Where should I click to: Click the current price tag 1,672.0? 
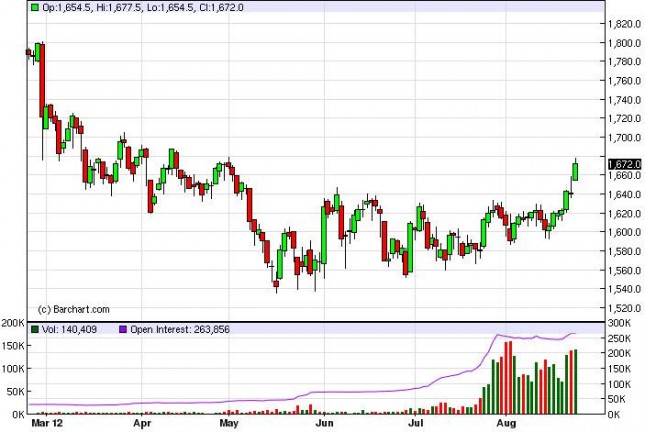click(624, 164)
